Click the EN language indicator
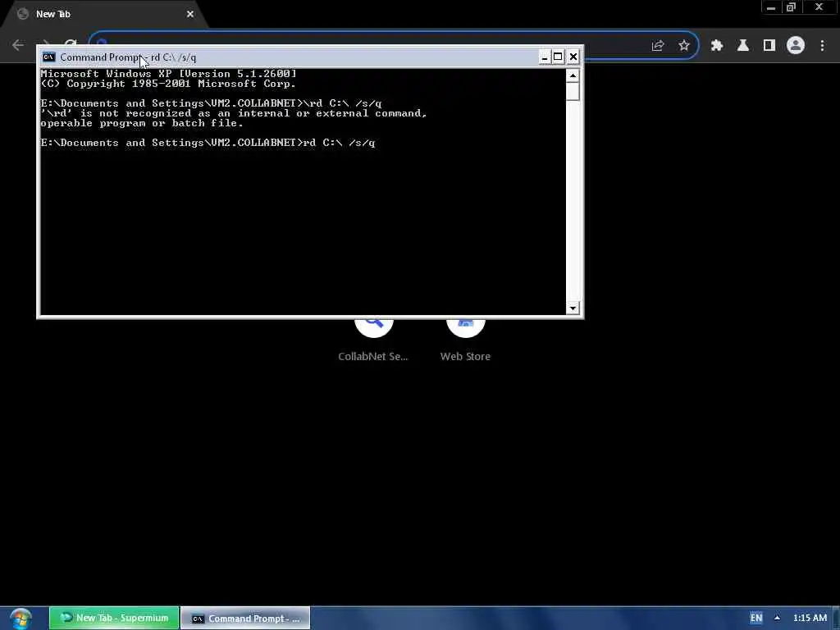 (x=756, y=618)
